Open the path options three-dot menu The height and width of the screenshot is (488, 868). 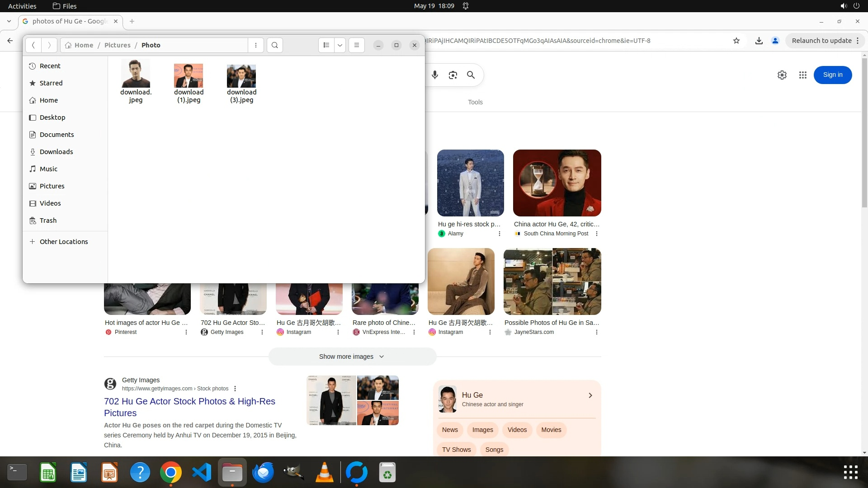coord(256,45)
